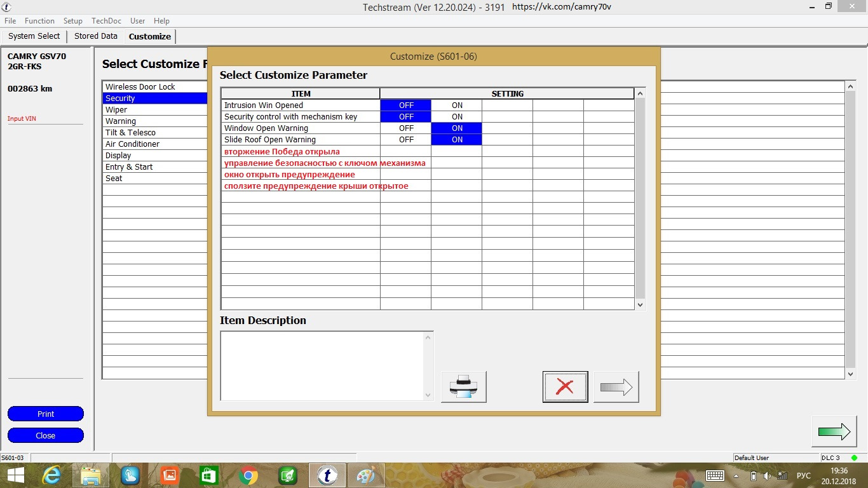Screen dimensions: 868x488
Task: Open the taskbar clock and date
Action: (x=839, y=475)
